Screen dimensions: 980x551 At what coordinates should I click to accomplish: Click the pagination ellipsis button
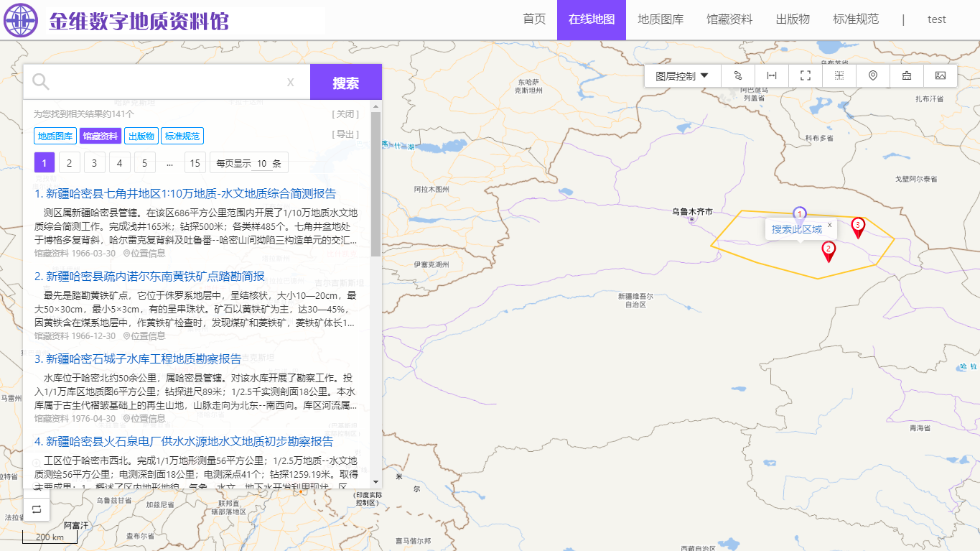169,163
